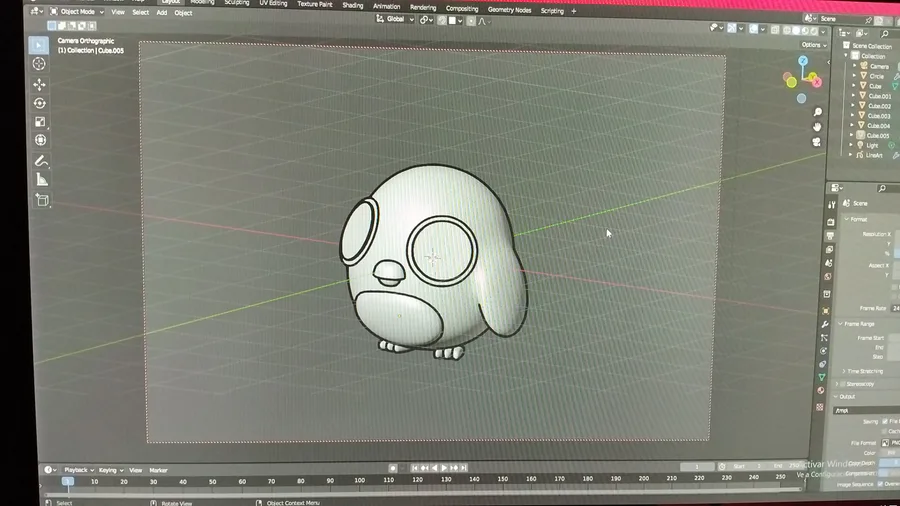The width and height of the screenshot is (900, 506).
Task: Open the timeline Keying menu
Action: [110, 470]
